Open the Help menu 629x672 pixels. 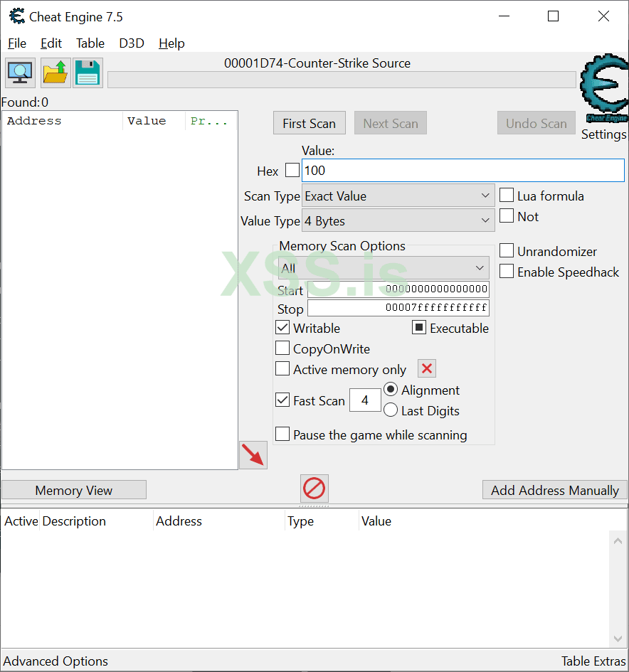(171, 43)
